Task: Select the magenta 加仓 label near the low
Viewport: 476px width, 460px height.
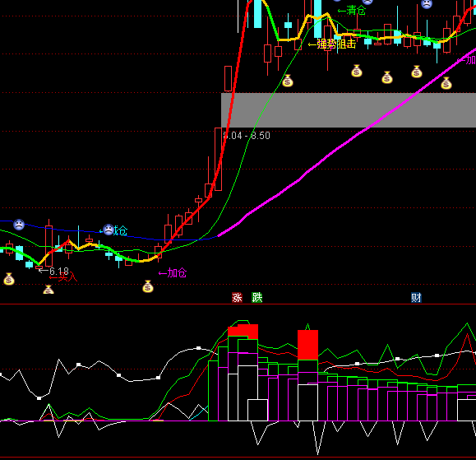Action: pyautogui.click(x=173, y=273)
